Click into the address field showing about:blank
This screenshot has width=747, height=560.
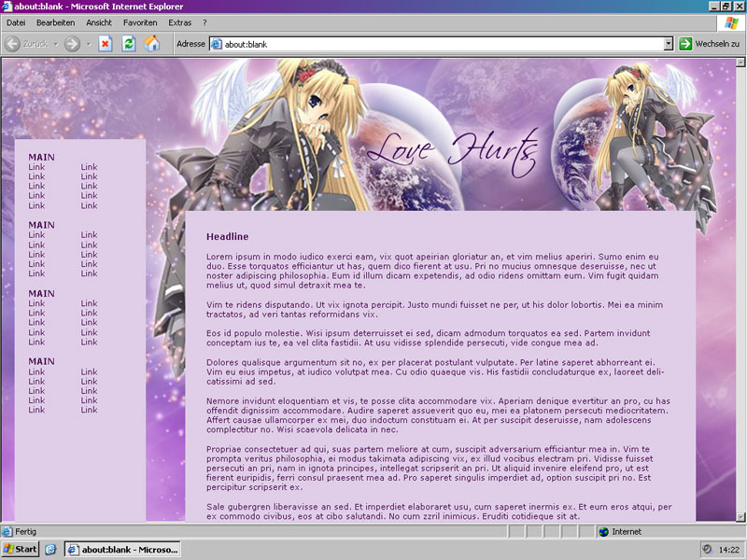tap(443, 44)
